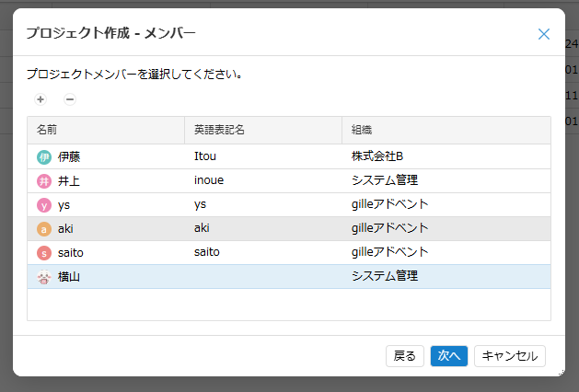
Task: Click the red 's' avatar for saito
Action: (44, 253)
